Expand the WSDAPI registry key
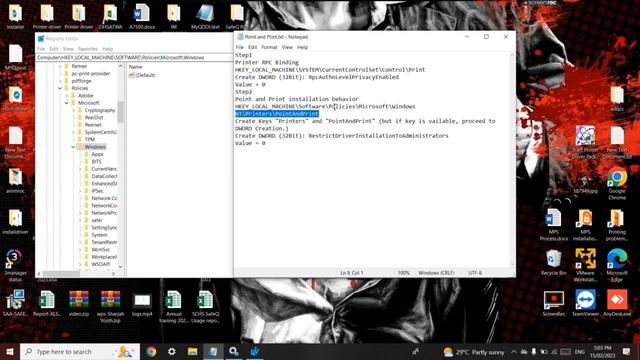Screen dimensions: 640x360 point(80,264)
